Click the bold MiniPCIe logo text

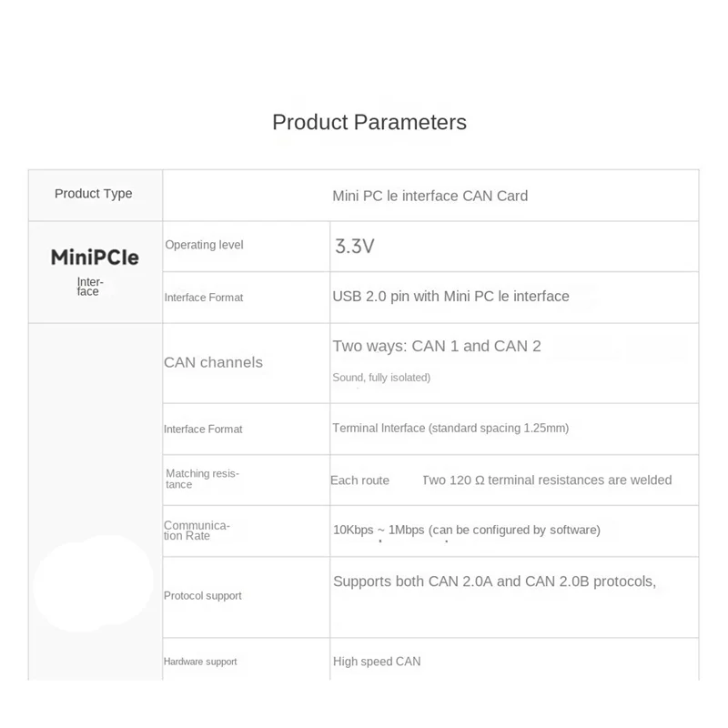point(95,258)
